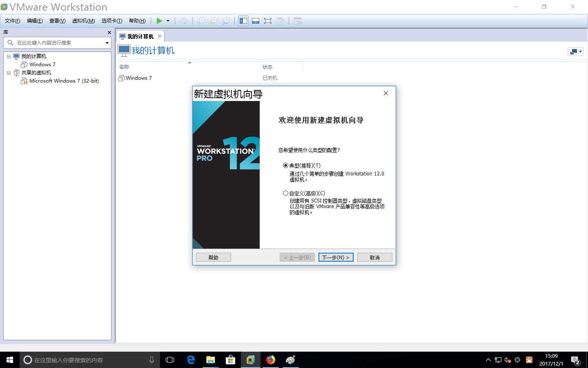Open Microsoft Store from taskbar
The height and width of the screenshot is (368, 588).
(230, 360)
